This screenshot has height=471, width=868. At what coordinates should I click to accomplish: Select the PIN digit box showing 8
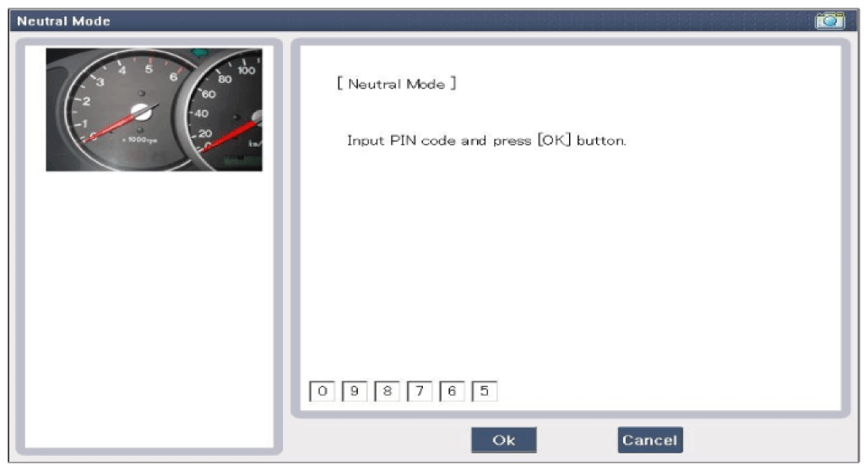pos(387,392)
